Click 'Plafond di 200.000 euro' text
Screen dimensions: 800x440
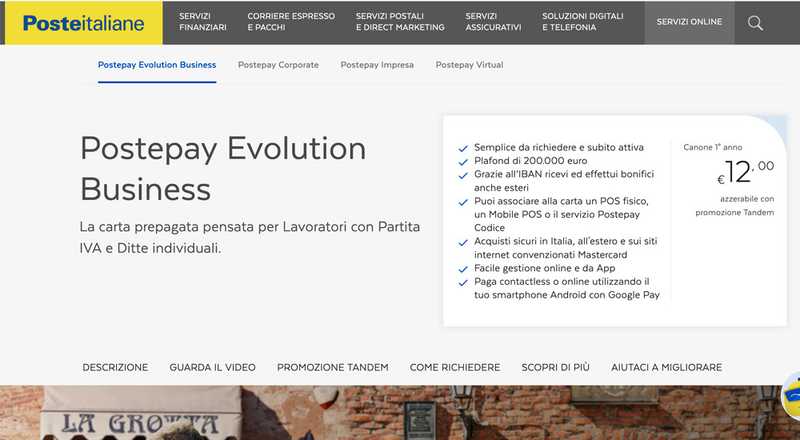pos(531,160)
